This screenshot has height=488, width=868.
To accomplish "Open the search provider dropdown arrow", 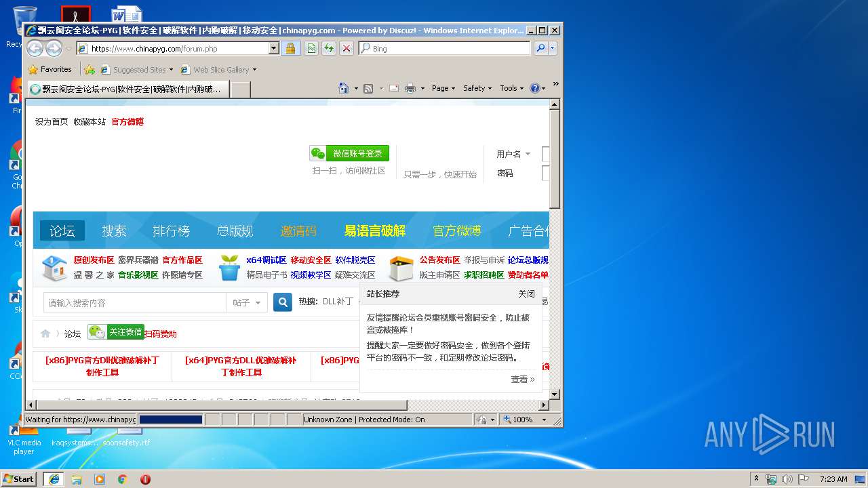I will pos(553,48).
